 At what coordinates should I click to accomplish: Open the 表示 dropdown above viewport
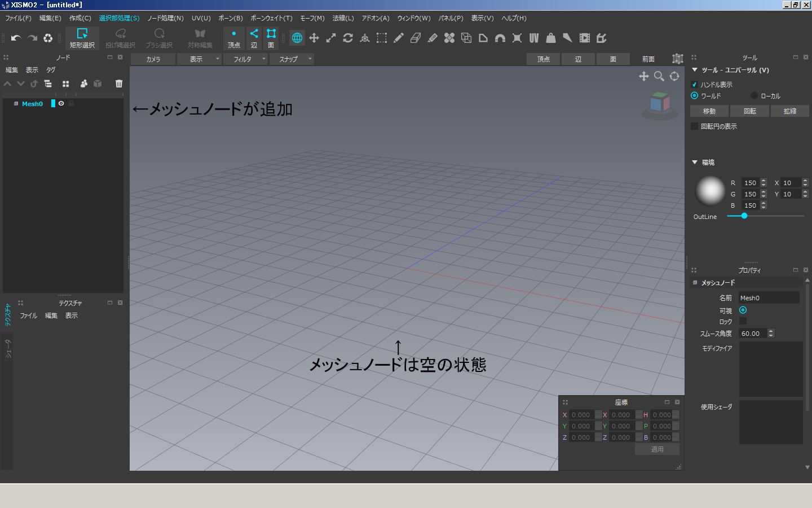(x=199, y=59)
